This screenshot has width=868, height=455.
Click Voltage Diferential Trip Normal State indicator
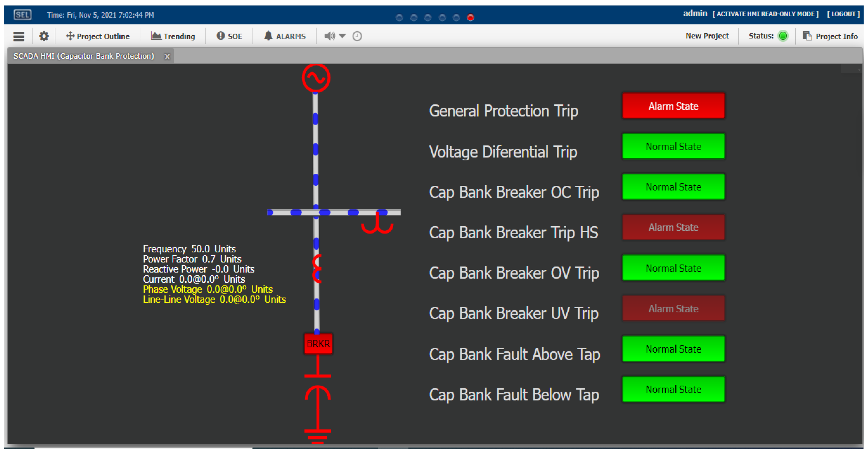click(673, 146)
